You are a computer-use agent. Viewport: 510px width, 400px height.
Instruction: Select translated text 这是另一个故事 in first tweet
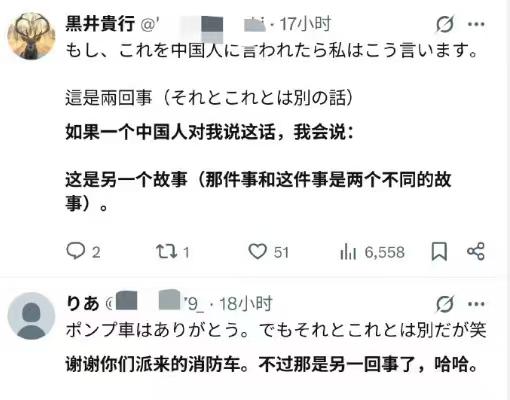126,180
